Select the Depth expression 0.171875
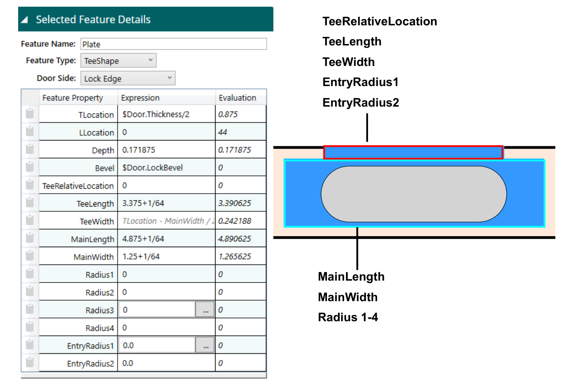Image resolution: width=563 pixels, height=392 pixels. coord(139,150)
